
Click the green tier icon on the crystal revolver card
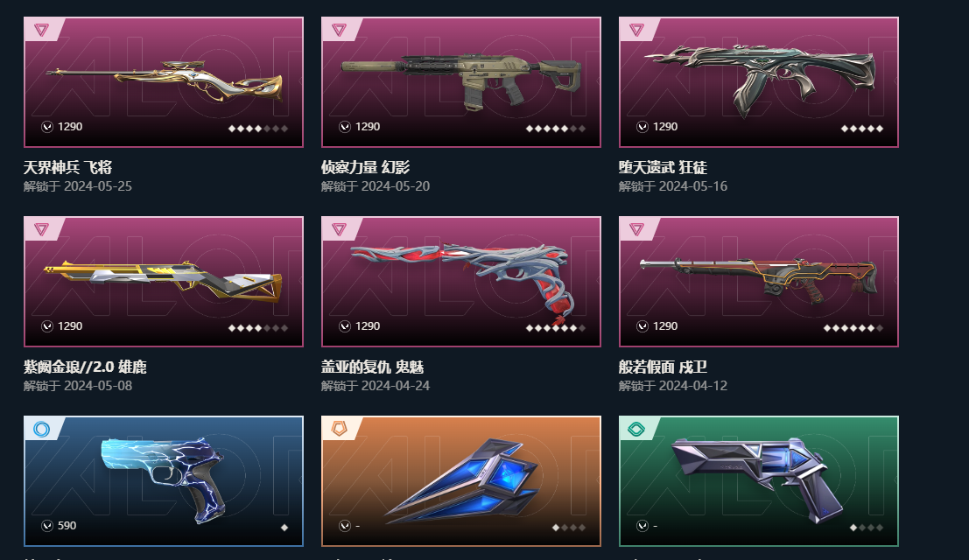coord(636,429)
